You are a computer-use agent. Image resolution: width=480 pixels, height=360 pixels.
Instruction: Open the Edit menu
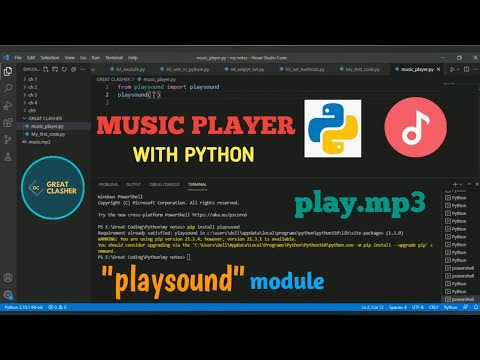(31, 58)
